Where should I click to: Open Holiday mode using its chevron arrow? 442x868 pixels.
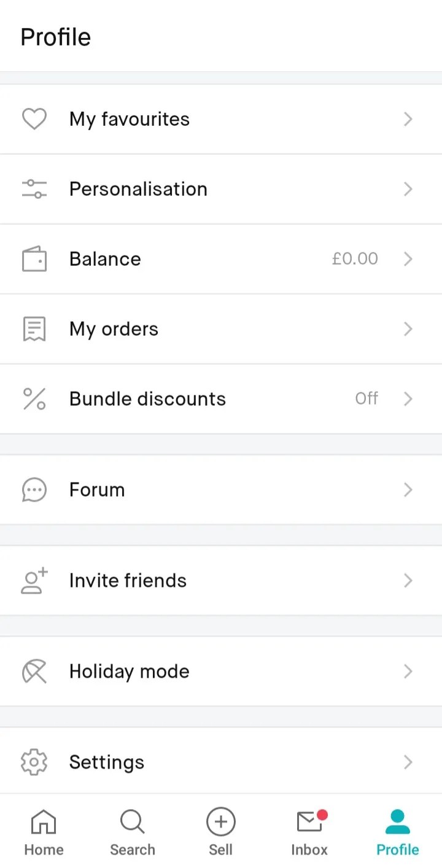click(x=408, y=672)
